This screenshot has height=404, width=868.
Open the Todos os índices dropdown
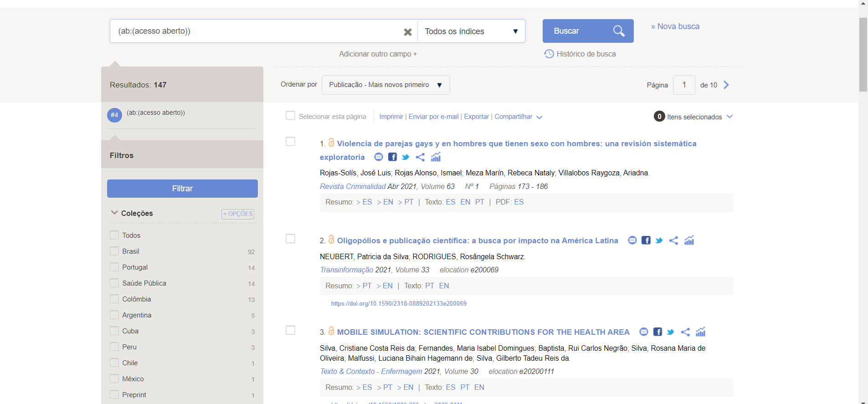(471, 31)
